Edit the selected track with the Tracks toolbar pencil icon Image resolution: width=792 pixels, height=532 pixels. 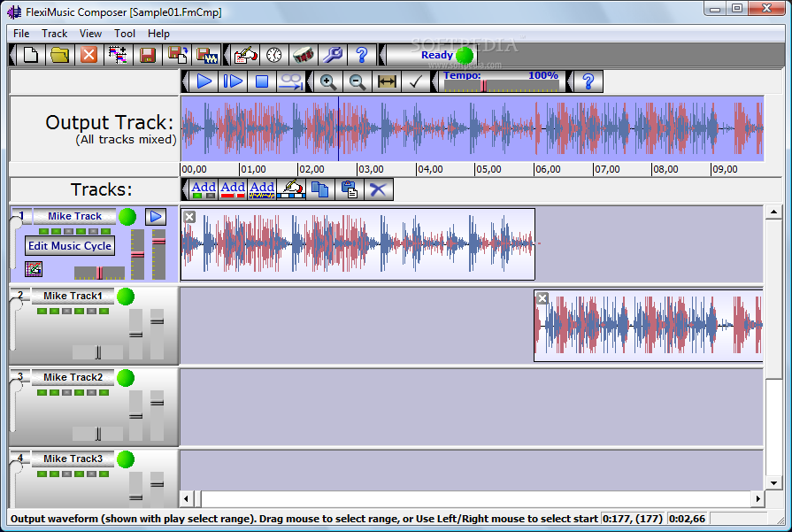pyautogui.click(x=291, y=189)
